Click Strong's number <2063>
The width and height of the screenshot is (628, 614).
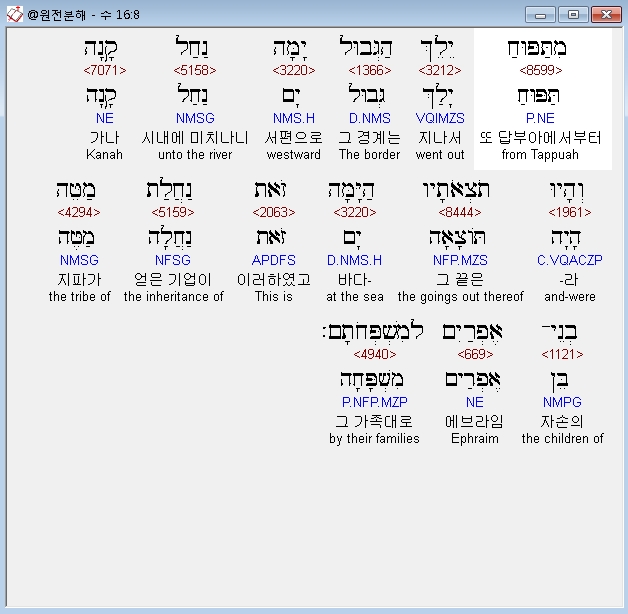click(x=274, y=212)
